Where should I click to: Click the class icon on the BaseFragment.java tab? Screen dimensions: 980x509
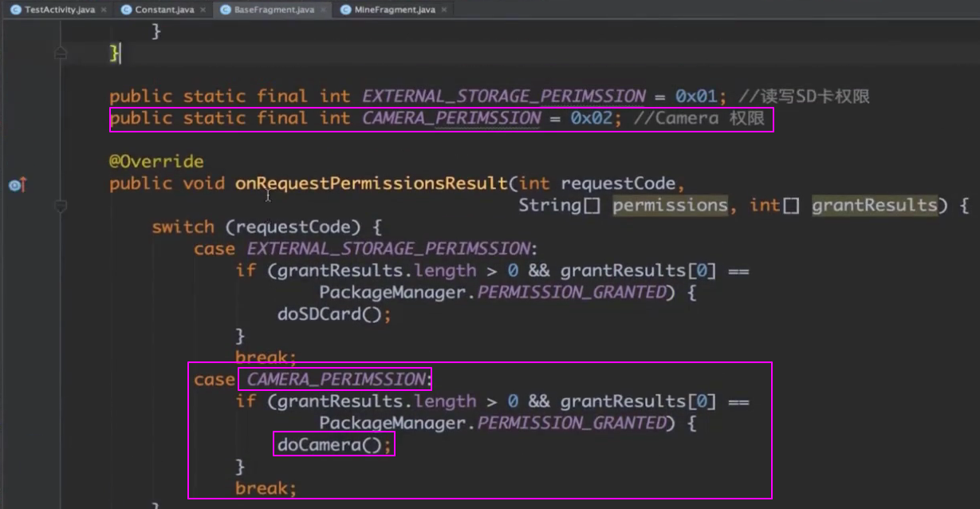click(x=225, y=10)
